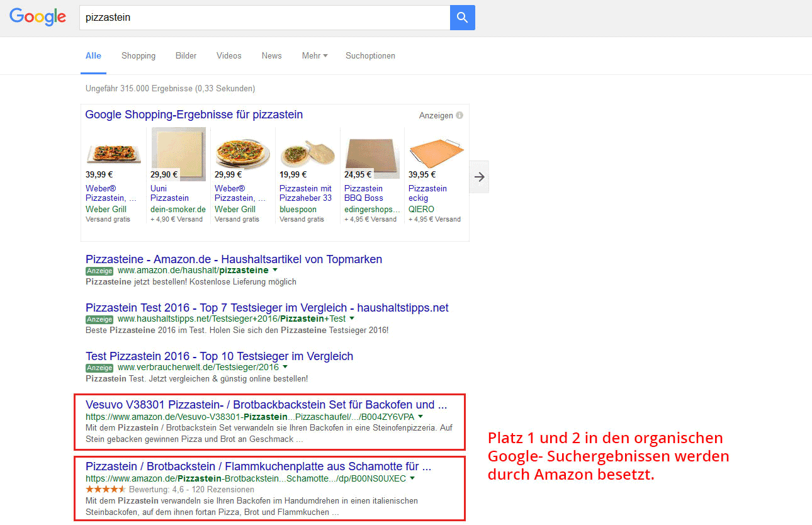The width and height of the screenshot is (812, 525).
Task: Open Pizzastein mit Pizzaheber product image
Action: tap(307, 154)
